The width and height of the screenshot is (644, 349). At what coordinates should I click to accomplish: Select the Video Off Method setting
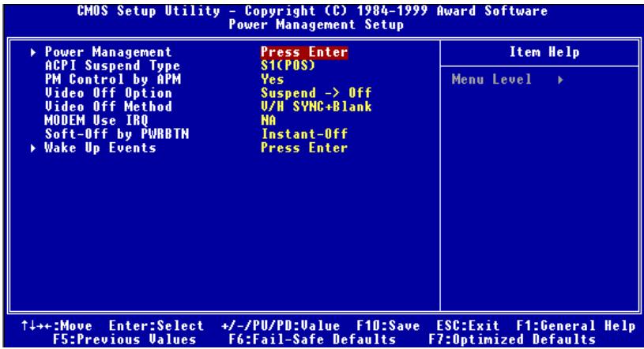[108, 107]
